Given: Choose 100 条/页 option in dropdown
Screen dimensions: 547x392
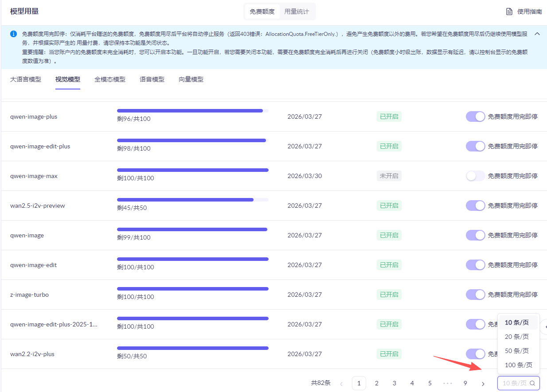Looking at the screenshot, I should [x=518, y=365].
